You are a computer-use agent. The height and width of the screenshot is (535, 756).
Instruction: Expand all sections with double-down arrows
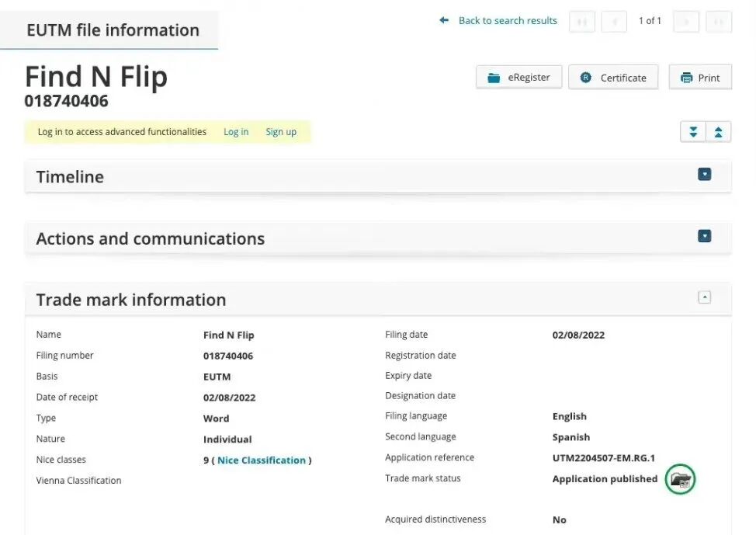(693, 132)
